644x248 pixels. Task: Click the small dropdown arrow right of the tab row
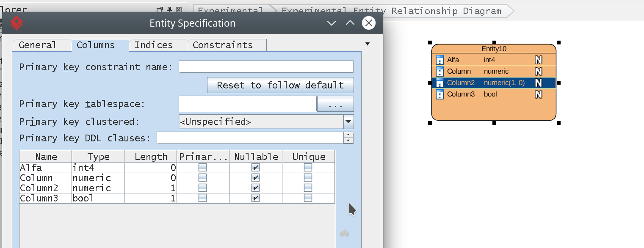pyautogui.click(x=367, y=43)
